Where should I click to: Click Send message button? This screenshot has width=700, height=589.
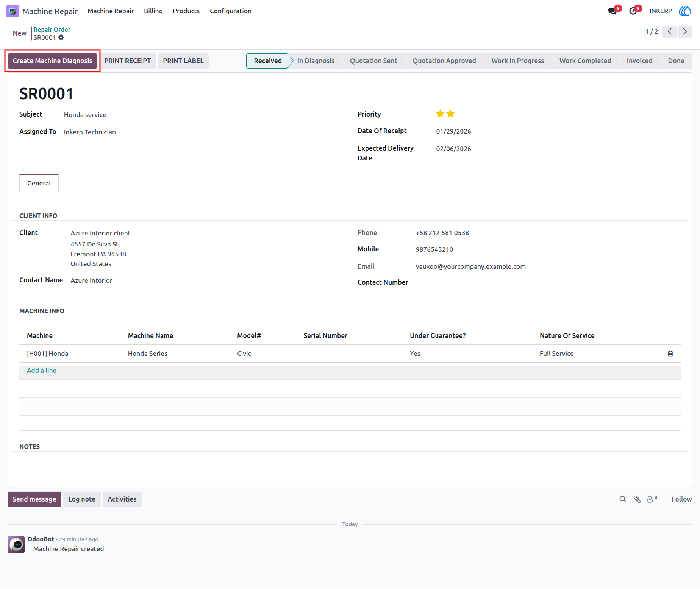point(34,499)
